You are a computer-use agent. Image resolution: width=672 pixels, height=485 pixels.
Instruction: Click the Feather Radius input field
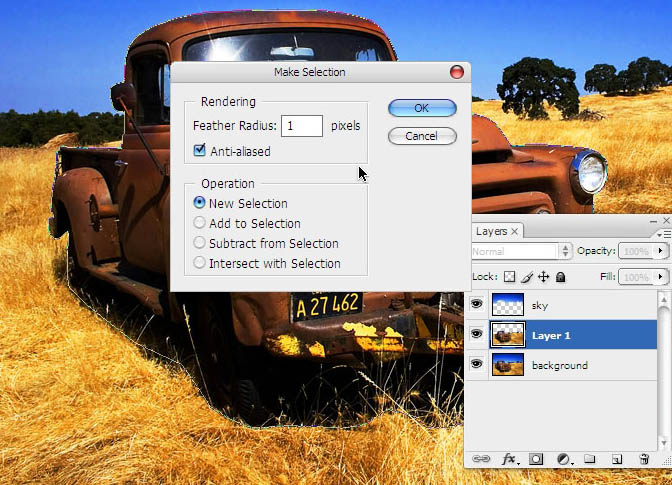302,126
